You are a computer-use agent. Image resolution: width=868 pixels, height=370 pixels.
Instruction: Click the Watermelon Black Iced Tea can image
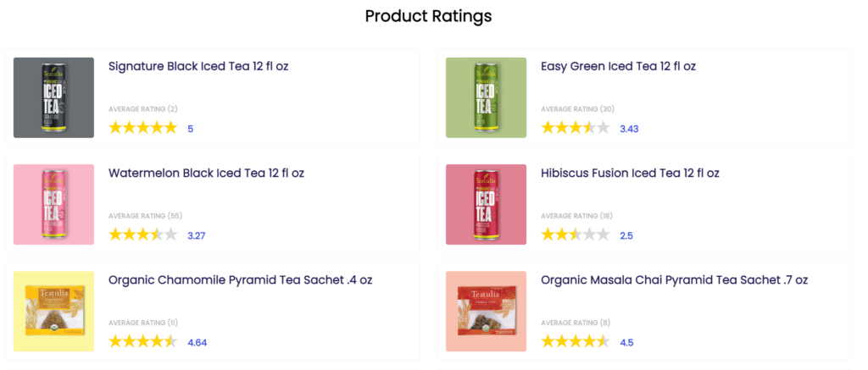click(53, 204)
